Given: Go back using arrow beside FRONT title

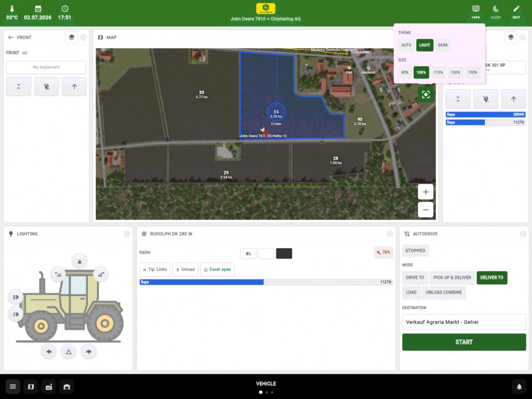Looking at the screenshot, I should click(x=11, y=37).
